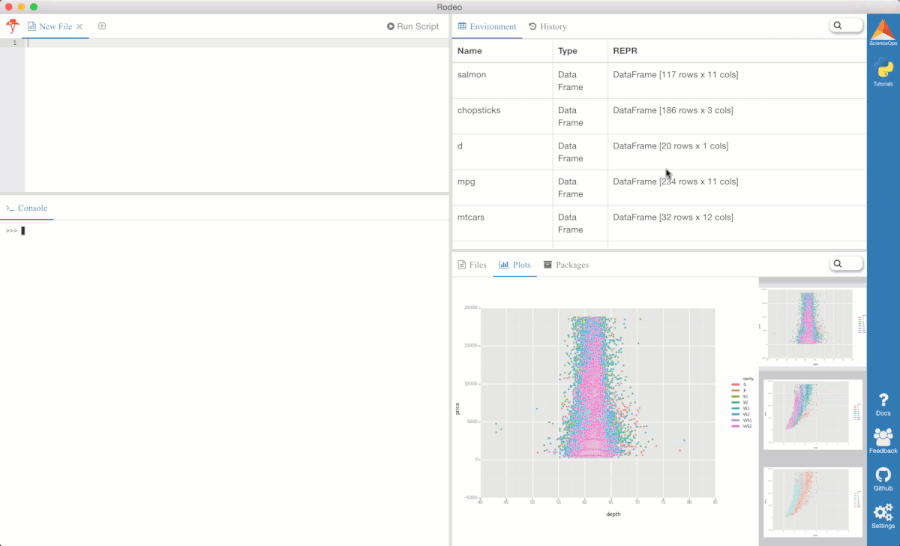This screenshot has width=900, height=546.
Task: Open the Files tab
Action: click(472, 265)
